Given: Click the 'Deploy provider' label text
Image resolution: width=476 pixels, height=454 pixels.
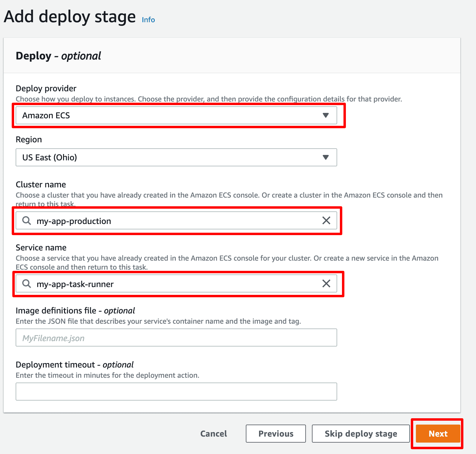Looking at the screenshot, I should click(46, 89).
